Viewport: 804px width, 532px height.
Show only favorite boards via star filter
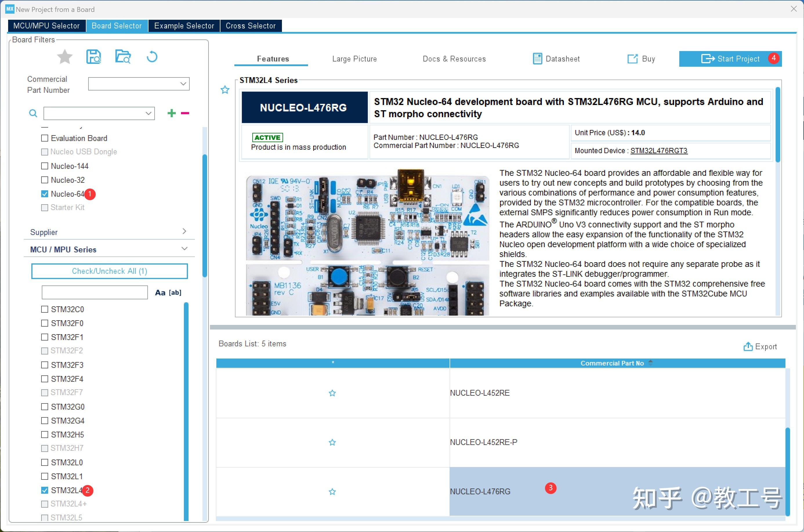(x=64, y=56)
